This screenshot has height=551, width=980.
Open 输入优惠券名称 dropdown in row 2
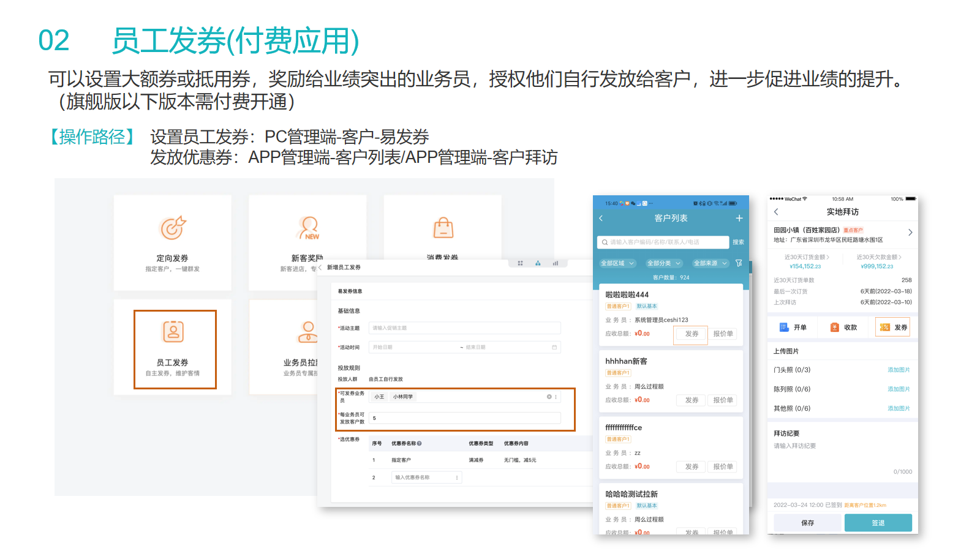pos(426,478)
